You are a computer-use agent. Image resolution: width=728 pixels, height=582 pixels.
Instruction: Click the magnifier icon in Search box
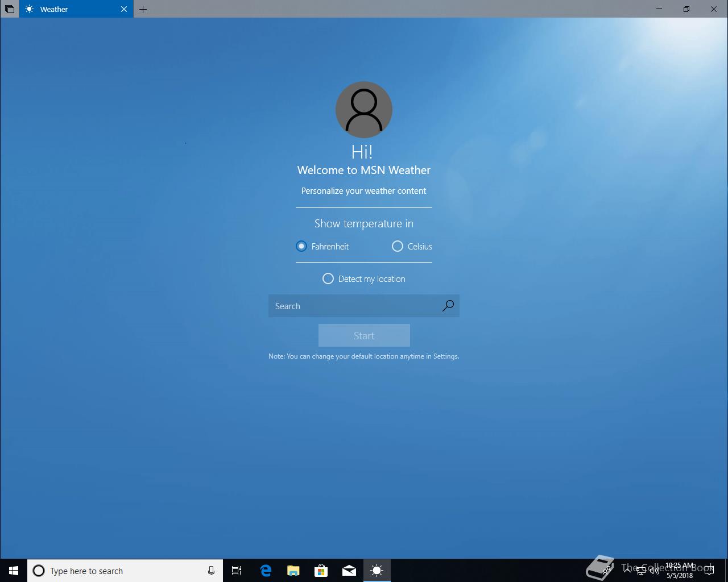[x=448, y=306]
